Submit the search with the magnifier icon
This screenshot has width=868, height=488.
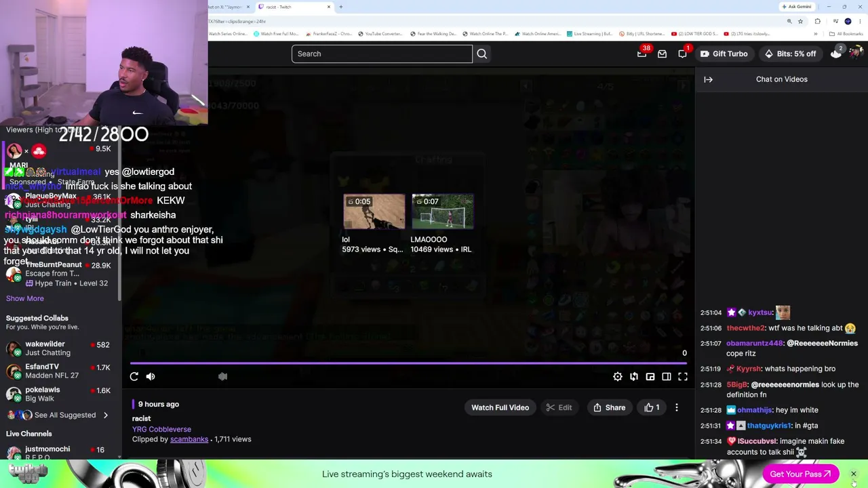[482, 54]
